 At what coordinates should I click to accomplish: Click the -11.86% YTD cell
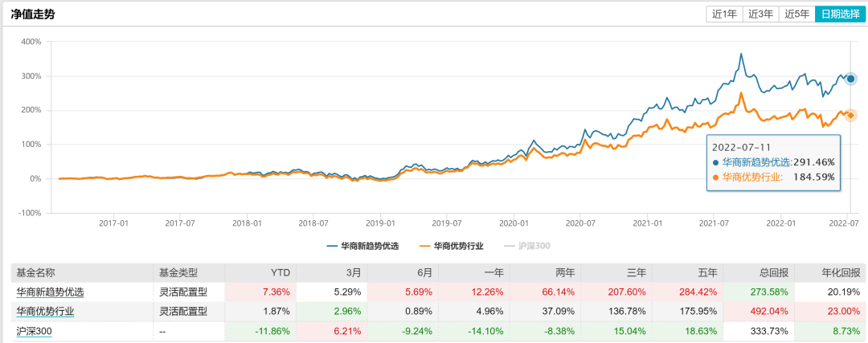(x=260, y=331)
